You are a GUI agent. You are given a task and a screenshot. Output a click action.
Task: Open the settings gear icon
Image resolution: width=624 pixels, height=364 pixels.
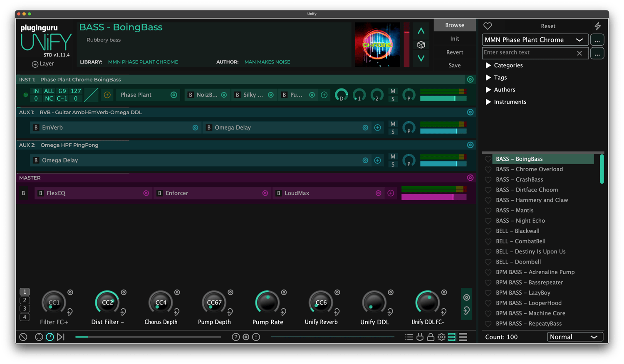(x=441, y=337)
